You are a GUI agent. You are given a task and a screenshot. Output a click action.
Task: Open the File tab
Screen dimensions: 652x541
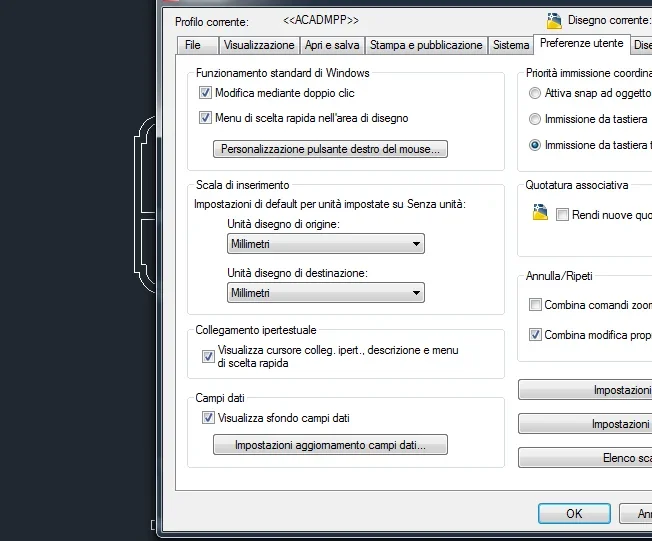198,45
